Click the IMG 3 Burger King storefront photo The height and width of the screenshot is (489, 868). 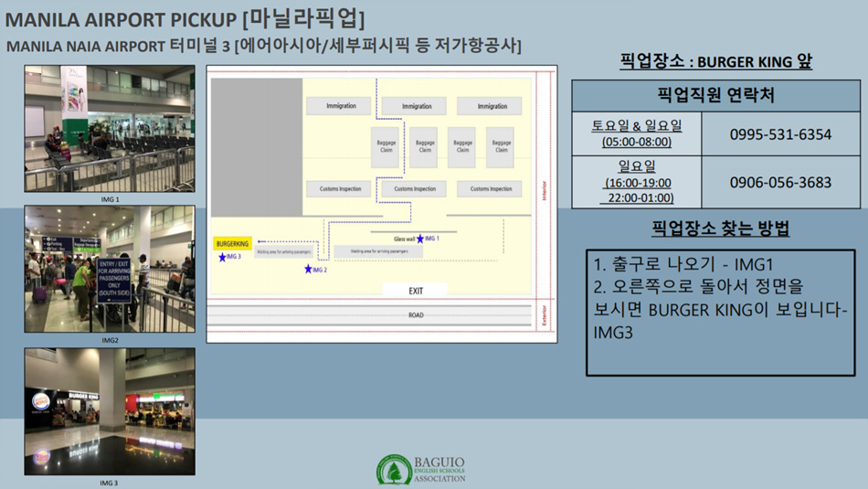click(x=110, y=411)
